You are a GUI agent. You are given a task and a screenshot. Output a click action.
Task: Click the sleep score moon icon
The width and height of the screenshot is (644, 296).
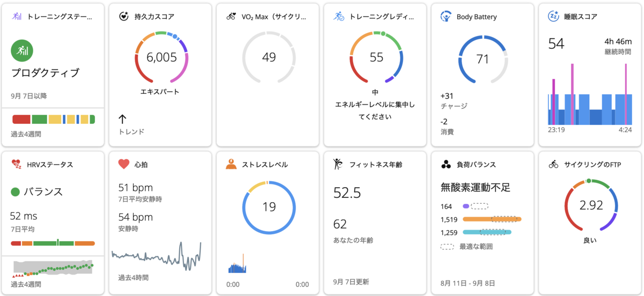pos(553,17)
